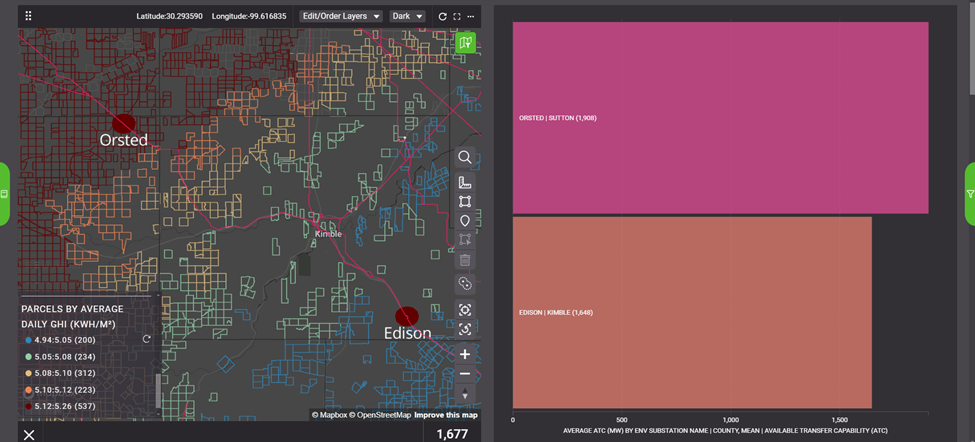Refresh the map using the reload icon
The height and width of the screenshot is (442, 975).
tap(442, 17)
